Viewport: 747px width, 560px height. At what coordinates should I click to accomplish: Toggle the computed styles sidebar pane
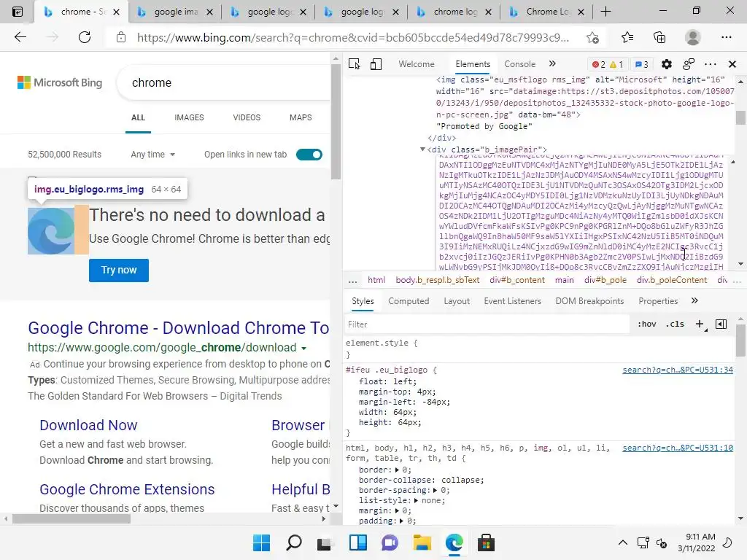721,324
